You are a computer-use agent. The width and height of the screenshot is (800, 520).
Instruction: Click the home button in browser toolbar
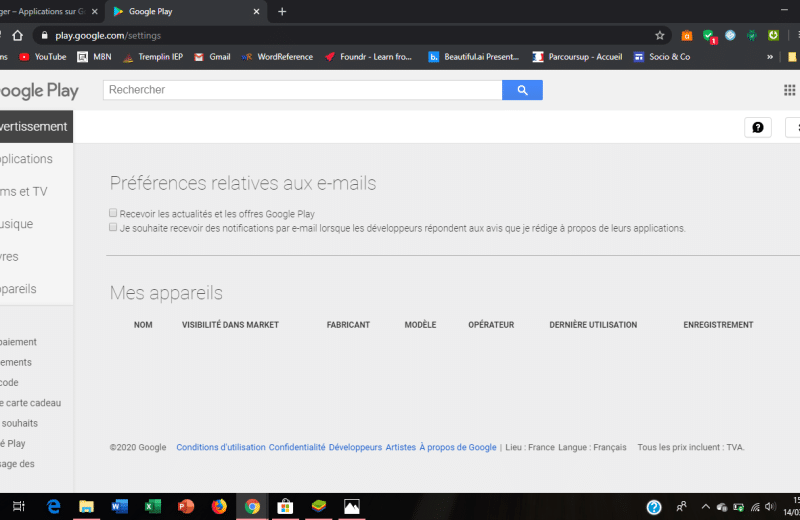tap(17, 36)
